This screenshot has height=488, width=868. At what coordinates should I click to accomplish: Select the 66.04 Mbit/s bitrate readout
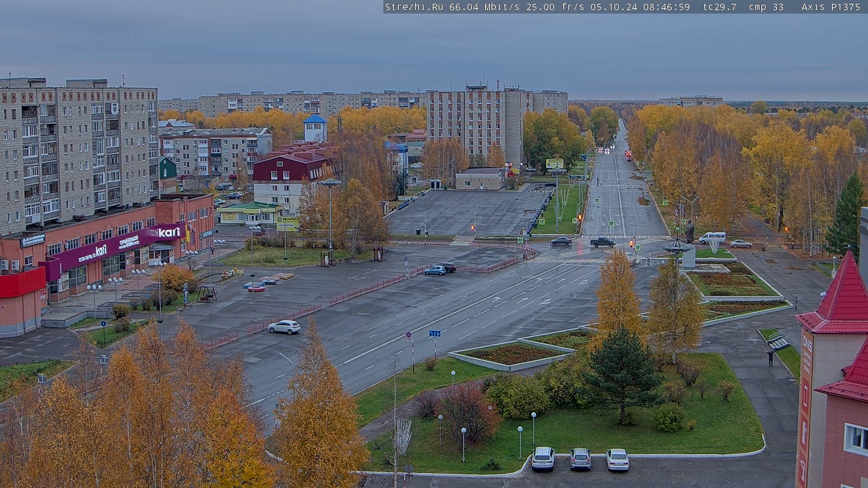(x=484, y=7)
